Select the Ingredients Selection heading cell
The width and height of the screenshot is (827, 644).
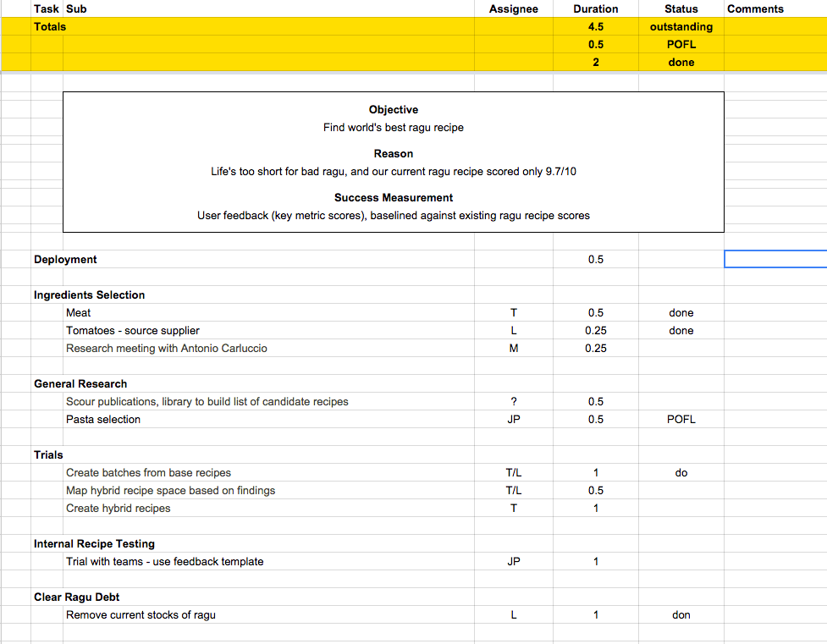click(89, 294)
